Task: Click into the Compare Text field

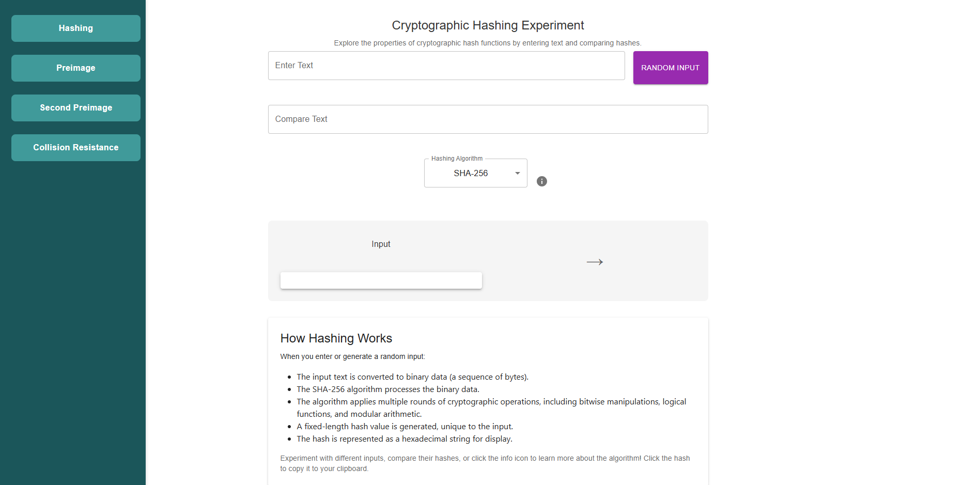Action: pos(487,119)
